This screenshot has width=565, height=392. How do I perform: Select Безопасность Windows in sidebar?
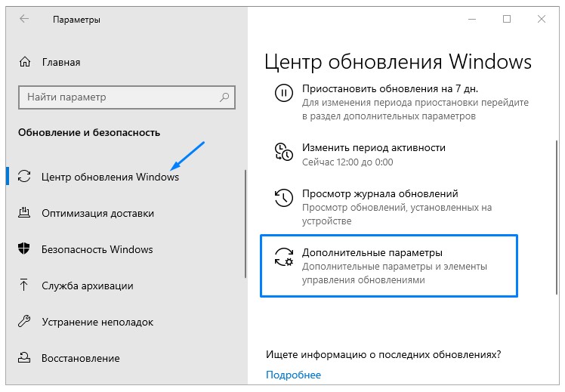pos(97,249)
